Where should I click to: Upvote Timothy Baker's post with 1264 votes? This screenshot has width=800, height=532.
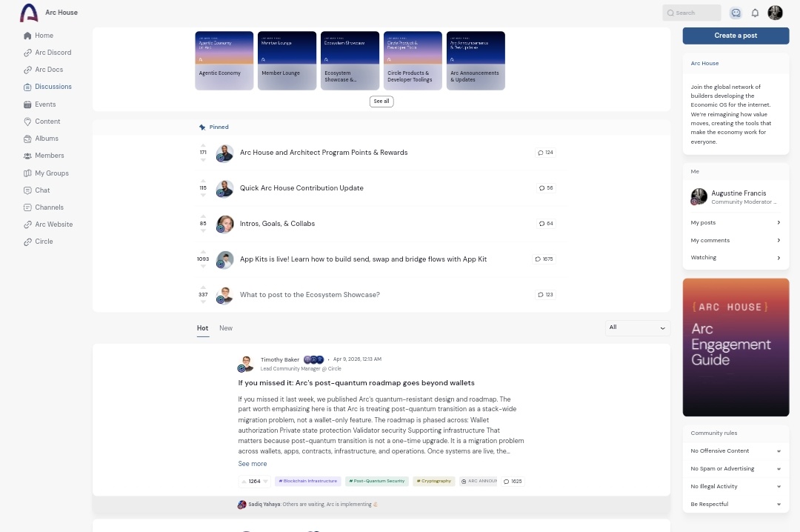pyautogui.click(x=244, y=482)
